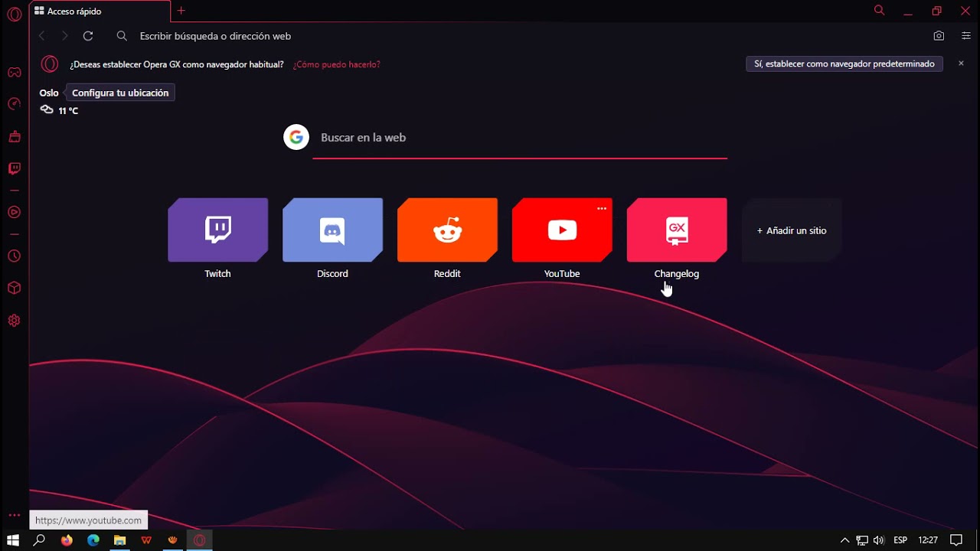Open GX Control speedometer icon in sidebar
The width and height of the screenshot is (980, 551).
[x=14, y=104]
